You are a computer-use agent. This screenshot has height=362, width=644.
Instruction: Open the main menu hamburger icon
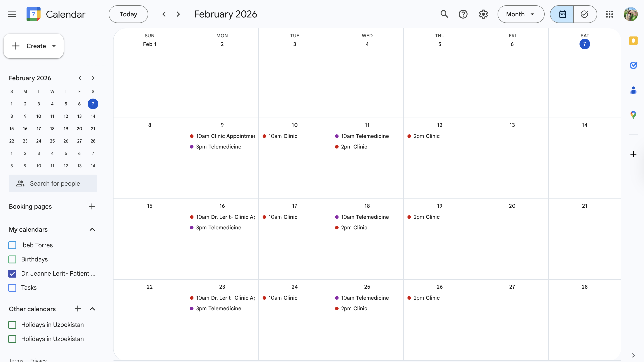(12, 14)
